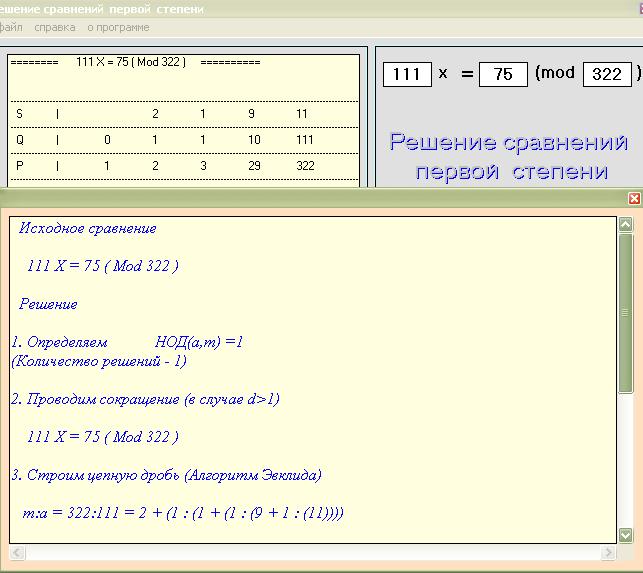Click the line '2. Проводим сокращение (в случае d>1)'

pyautogui.click(x=145, y=399)
